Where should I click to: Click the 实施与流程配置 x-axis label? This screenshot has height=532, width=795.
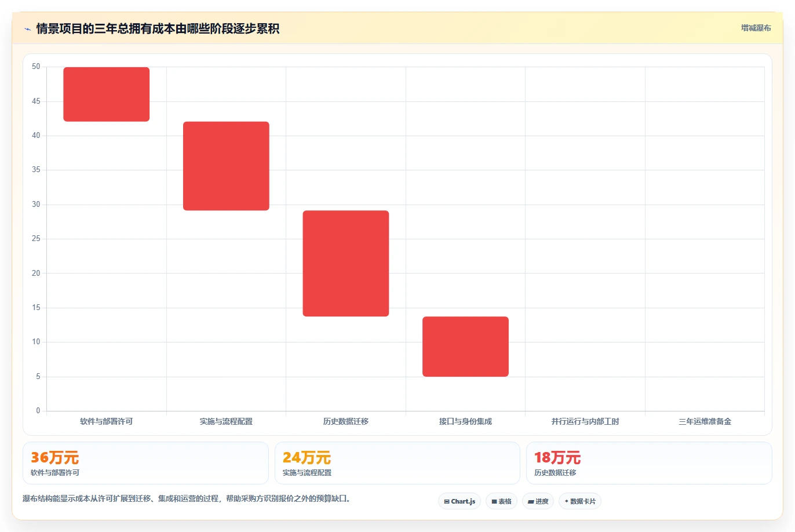[x=226, y=421]
